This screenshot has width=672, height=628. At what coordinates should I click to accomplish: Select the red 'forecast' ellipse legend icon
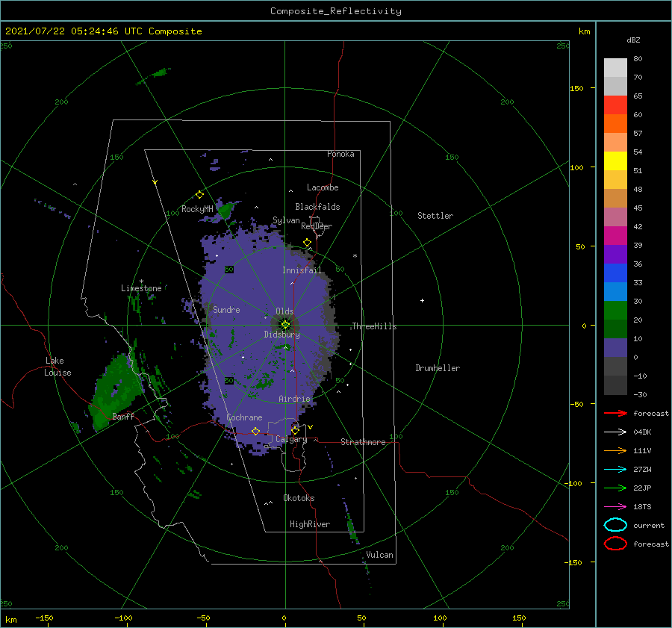coord(615,544)
